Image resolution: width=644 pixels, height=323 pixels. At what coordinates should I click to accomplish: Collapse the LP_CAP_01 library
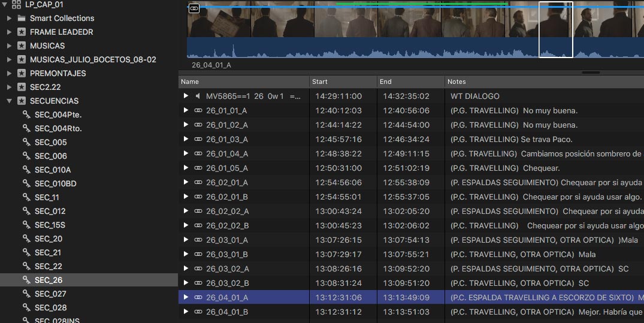tap(5, 4)
